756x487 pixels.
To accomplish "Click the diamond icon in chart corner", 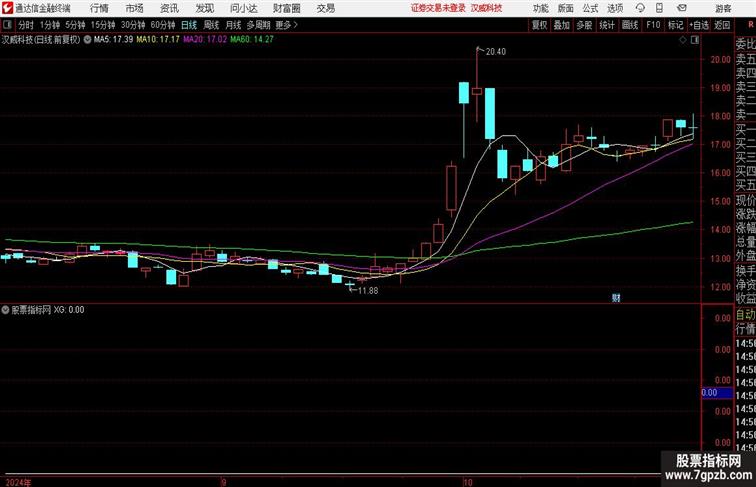I will tap(683, 40).
